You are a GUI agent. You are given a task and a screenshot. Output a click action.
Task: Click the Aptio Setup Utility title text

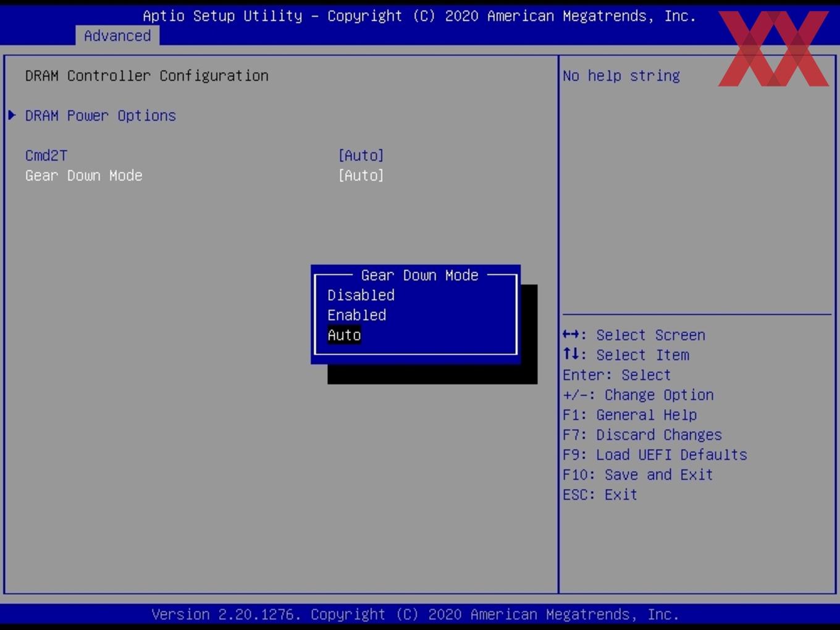(x=419, y=16)
